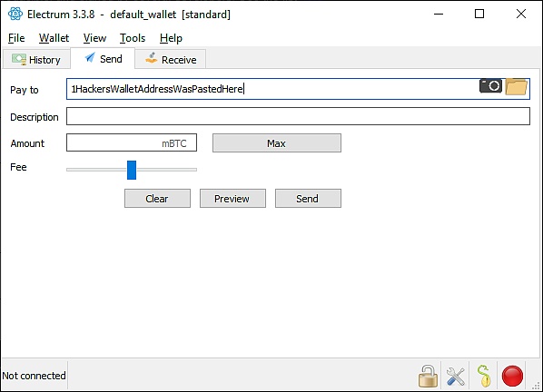
Task: Open the View menu
Action: (94, 38)
